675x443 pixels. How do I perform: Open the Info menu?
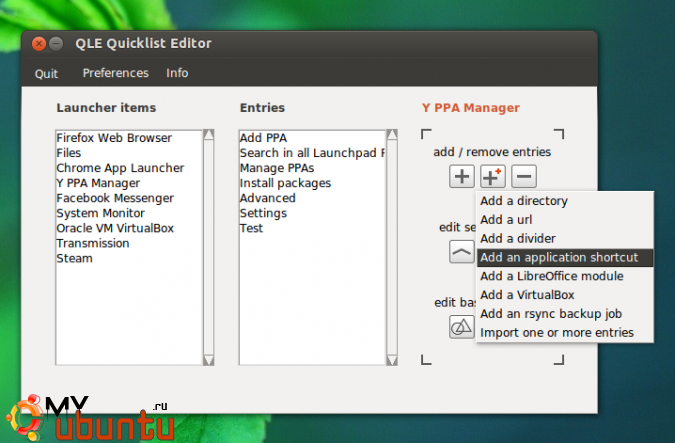tap(177, 73)
